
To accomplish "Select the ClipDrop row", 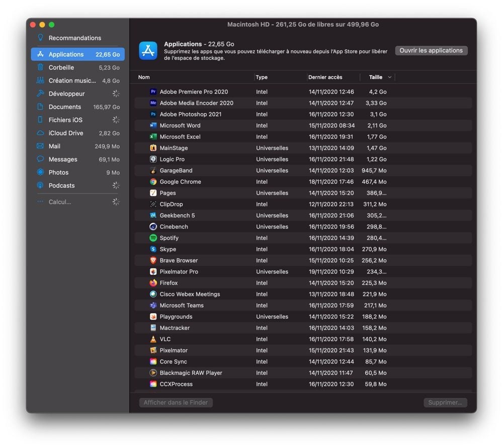I will point(303,204).
